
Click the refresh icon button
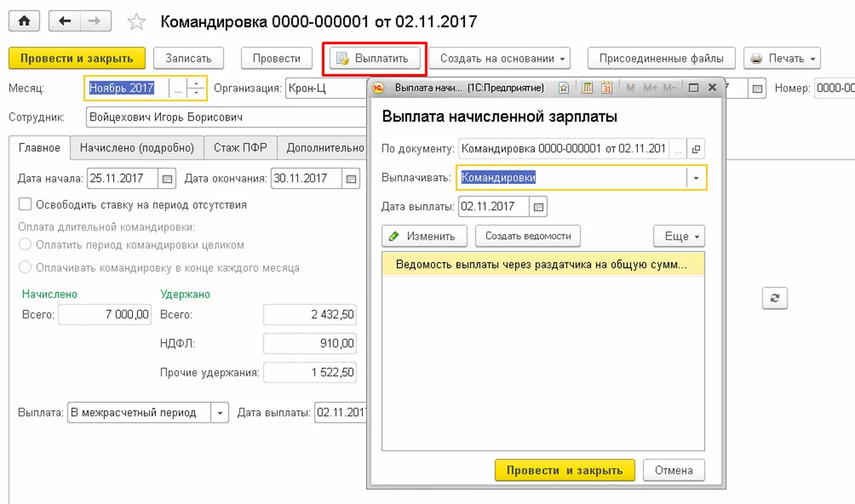(775, 297)
